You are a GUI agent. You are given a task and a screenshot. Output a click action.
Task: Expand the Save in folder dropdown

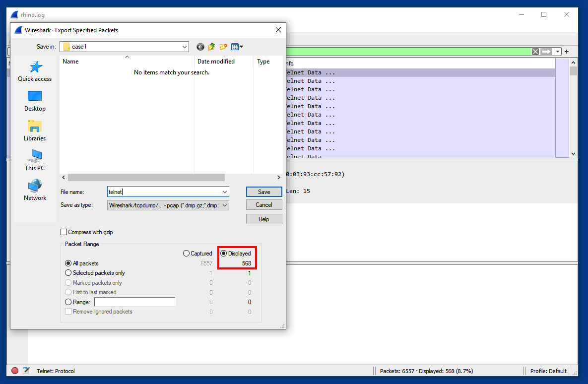coord(185,47)
